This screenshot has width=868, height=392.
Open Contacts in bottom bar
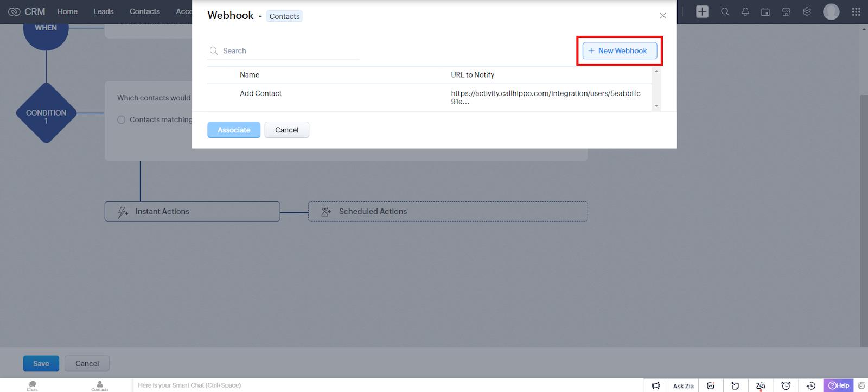point(100,385)
